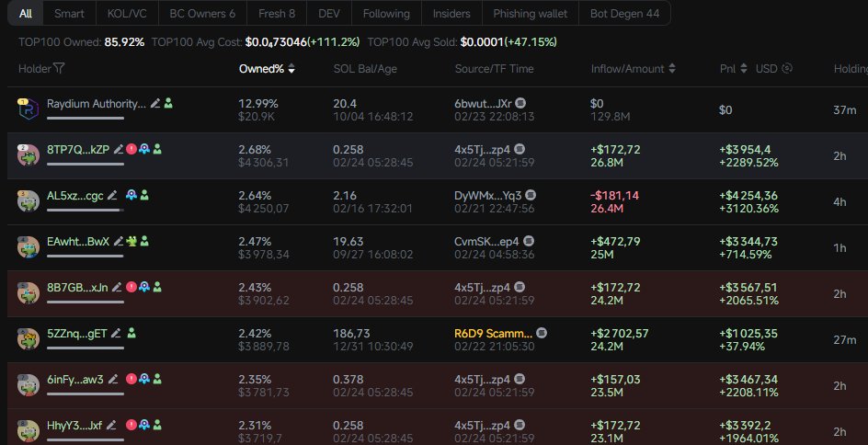Click avatar of holder EAwht...BwX

pos(29,246)
